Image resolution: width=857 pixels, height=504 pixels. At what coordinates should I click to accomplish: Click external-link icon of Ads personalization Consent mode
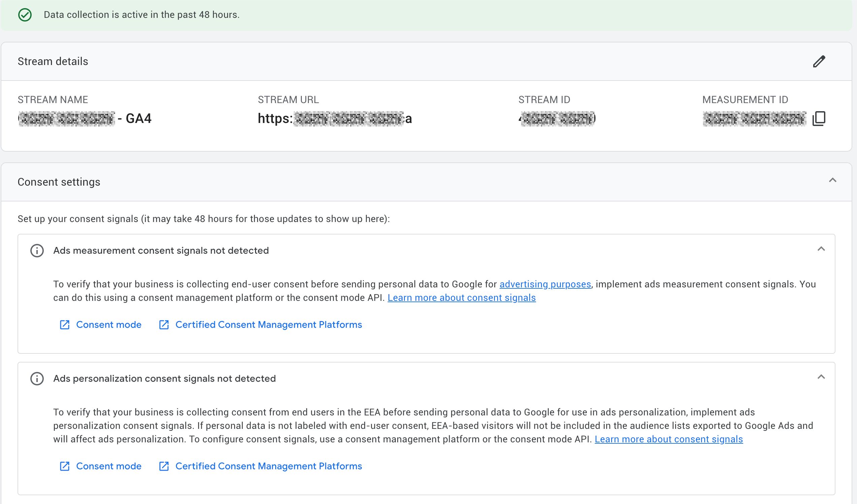[65, 466]
